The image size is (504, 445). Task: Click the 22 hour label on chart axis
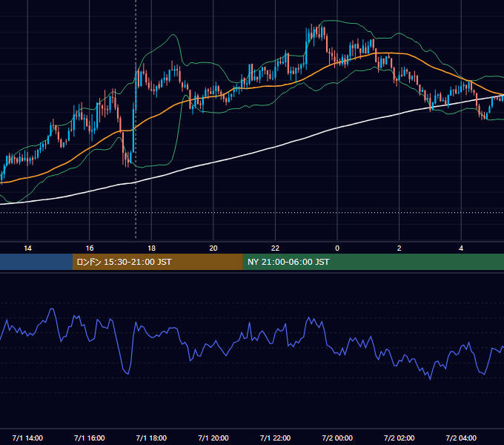275,248
